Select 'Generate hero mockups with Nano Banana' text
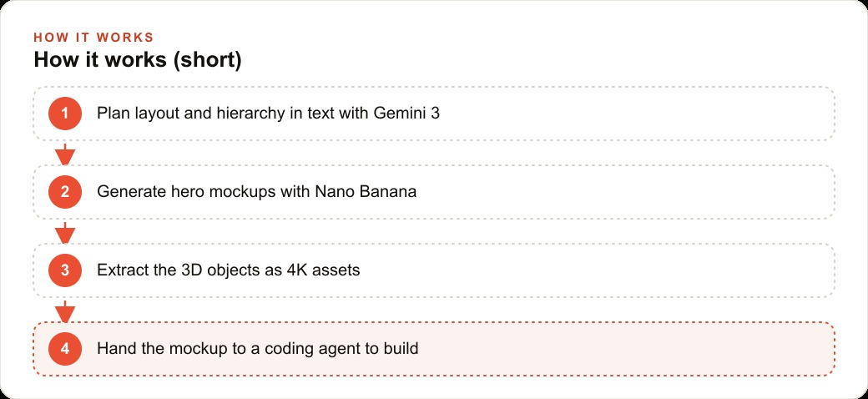Viewport: 868px width, 399px height. tap(257, 192)
